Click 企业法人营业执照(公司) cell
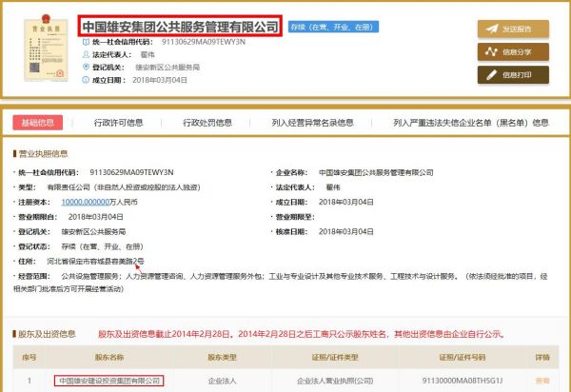 [x=335, y=381]
